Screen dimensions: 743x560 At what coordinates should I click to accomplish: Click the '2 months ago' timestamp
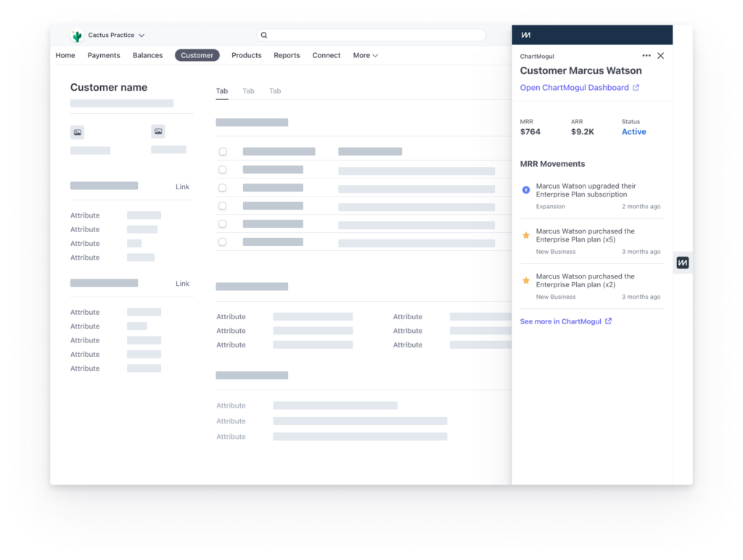pyautogui.click(x=641, y=207)
